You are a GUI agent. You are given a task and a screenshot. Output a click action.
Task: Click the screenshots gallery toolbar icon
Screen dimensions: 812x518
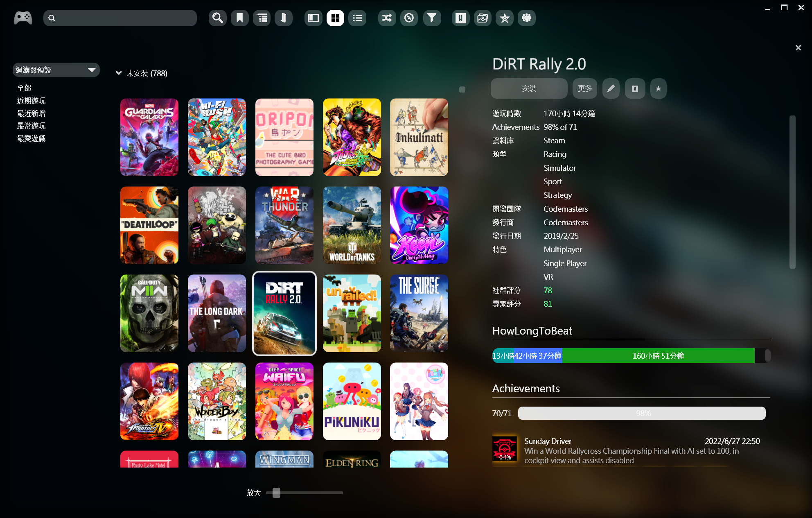pyautogui.click(x=483, y=18)
